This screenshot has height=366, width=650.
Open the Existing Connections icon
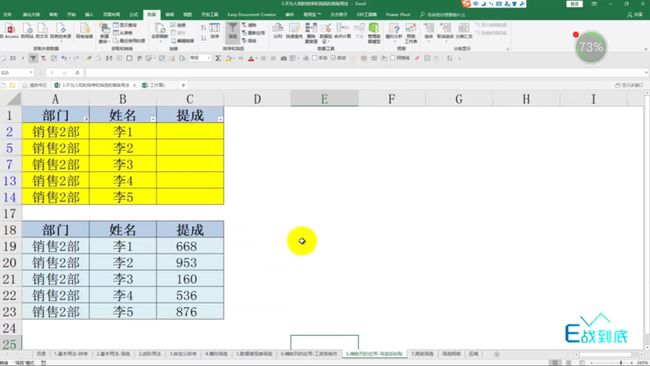point(85,30)
